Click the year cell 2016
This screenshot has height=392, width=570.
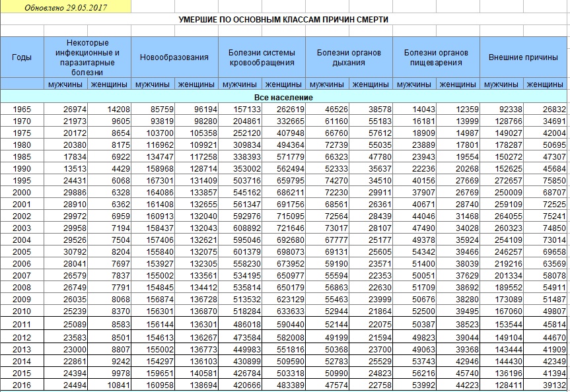22,385
